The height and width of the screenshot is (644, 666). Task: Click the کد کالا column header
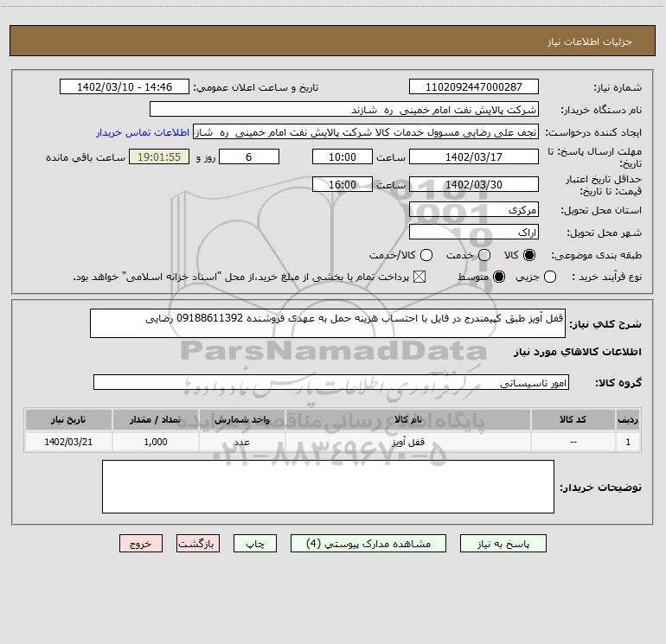(573, 419)
